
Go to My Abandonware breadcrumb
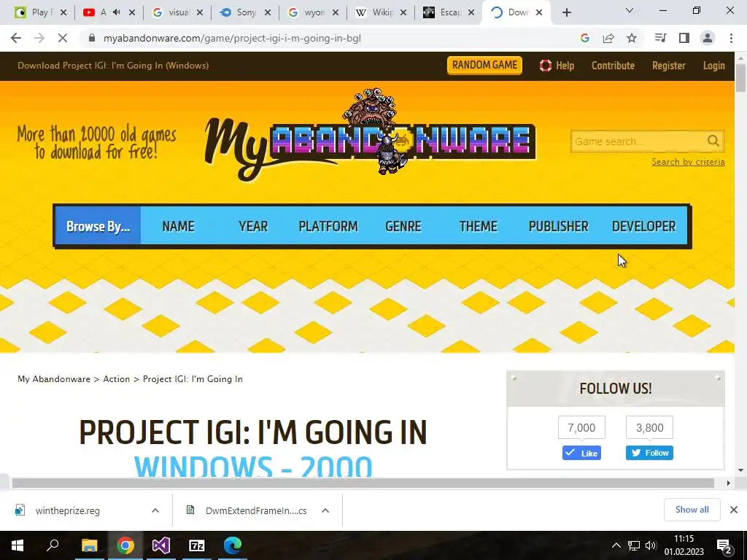[x=54, y=379]
